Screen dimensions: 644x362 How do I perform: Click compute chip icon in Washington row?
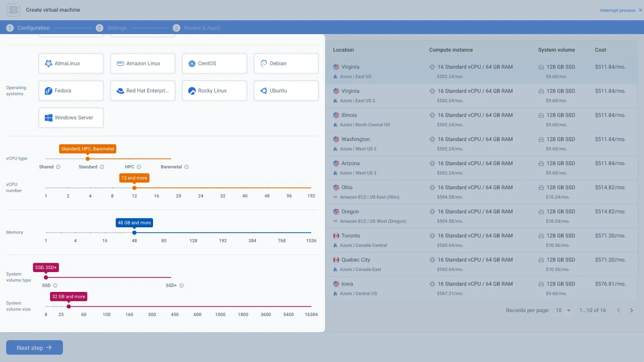pos(432,139)
